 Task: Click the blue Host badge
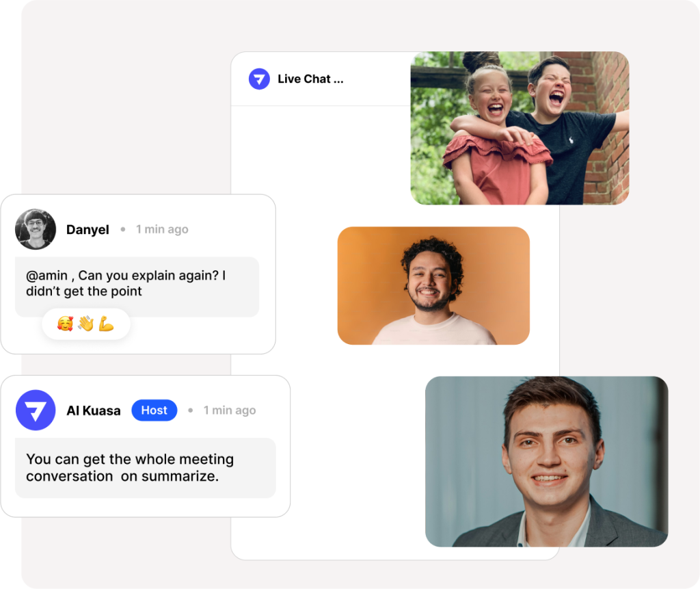coord(154,410)
